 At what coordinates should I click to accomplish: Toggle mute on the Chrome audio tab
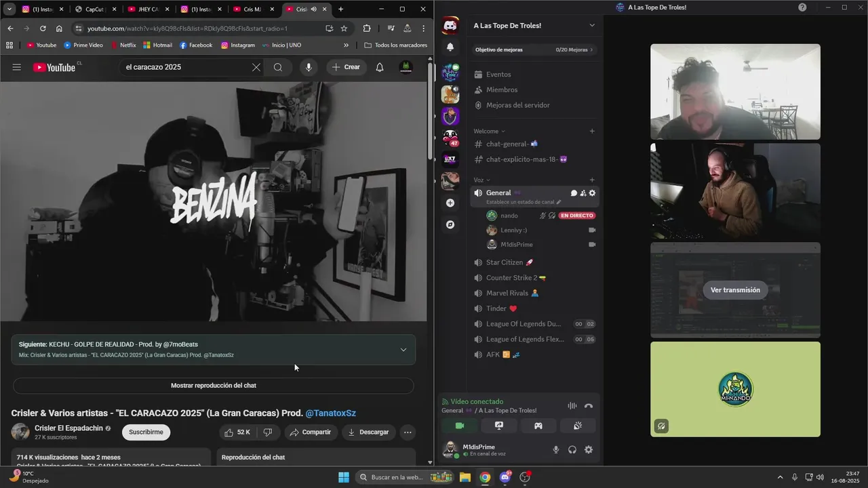point(313,9)
